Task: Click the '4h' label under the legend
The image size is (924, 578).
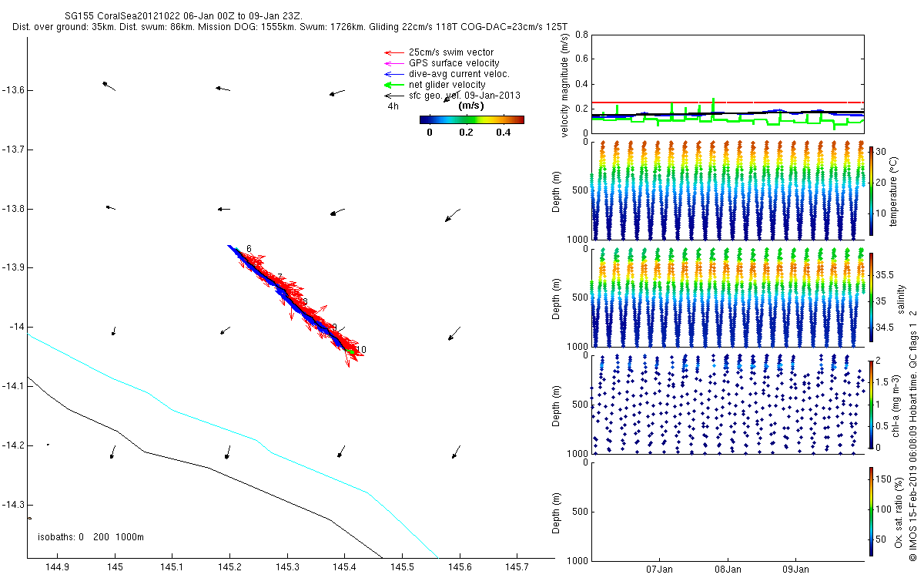Action: pyautogui.click(x=393, y=106)
